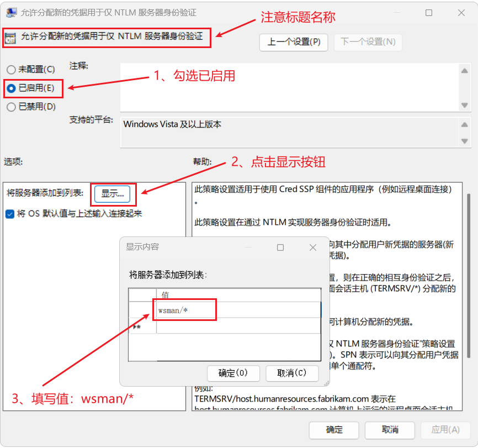The height and width of the screenshot is (448, 478).
Task: Open the server list with the 显示 button
Action: coord(113,194)
